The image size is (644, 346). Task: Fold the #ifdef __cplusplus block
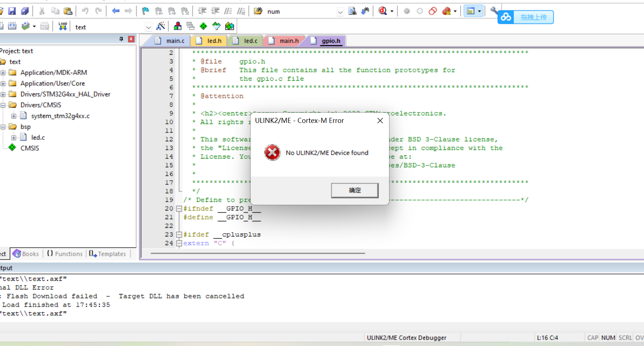(x=179, y=234)
